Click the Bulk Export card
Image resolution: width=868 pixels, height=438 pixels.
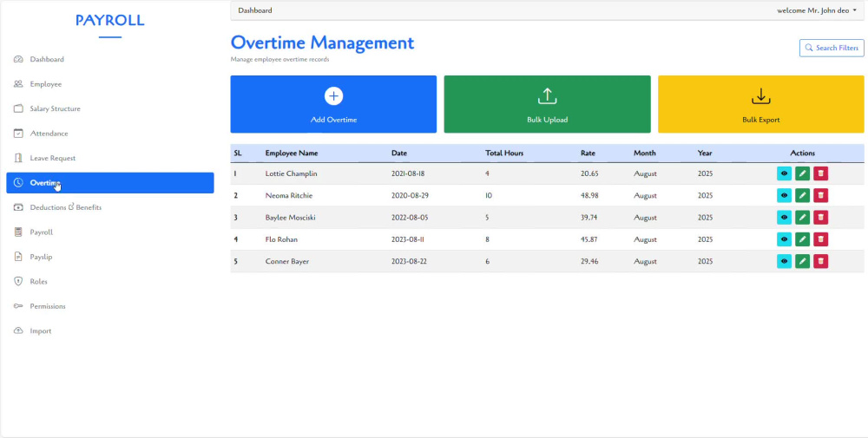click(x=760, y=104)
